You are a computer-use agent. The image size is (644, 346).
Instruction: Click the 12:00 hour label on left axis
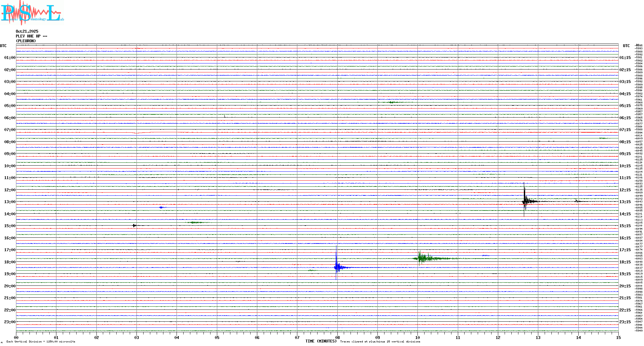click(10, 190)
